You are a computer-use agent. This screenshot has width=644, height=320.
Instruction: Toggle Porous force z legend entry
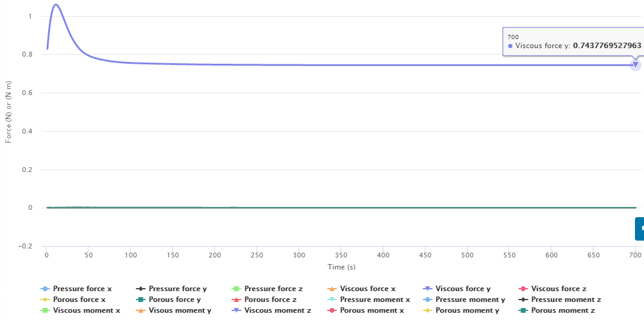coord(270,300)
